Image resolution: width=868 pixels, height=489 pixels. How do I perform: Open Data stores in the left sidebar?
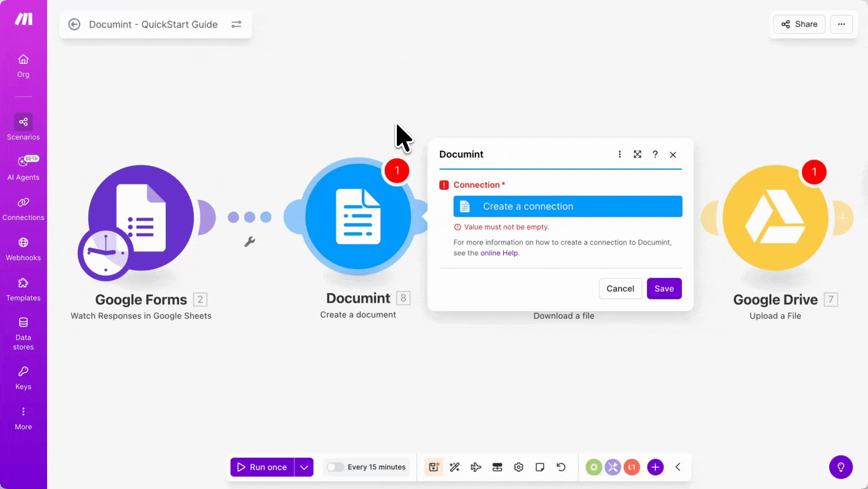coord(23,334)
